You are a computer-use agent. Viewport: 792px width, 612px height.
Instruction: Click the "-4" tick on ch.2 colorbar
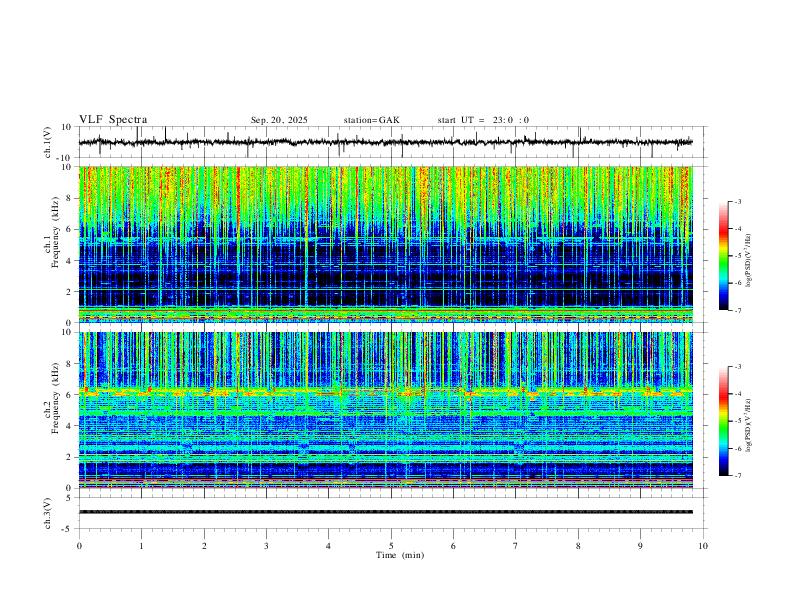737,394
